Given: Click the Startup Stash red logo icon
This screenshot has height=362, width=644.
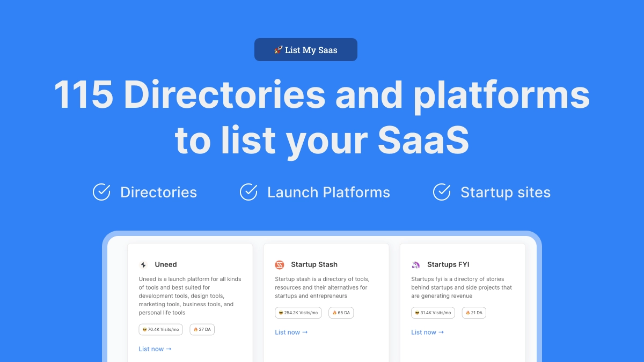Looking at the screenshot, I should [x=280, y=264].
